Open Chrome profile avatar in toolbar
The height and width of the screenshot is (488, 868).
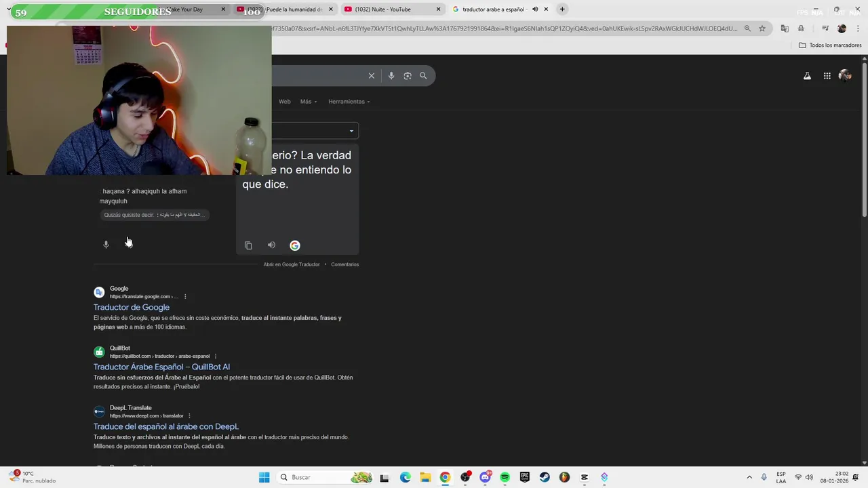[842, 28]
